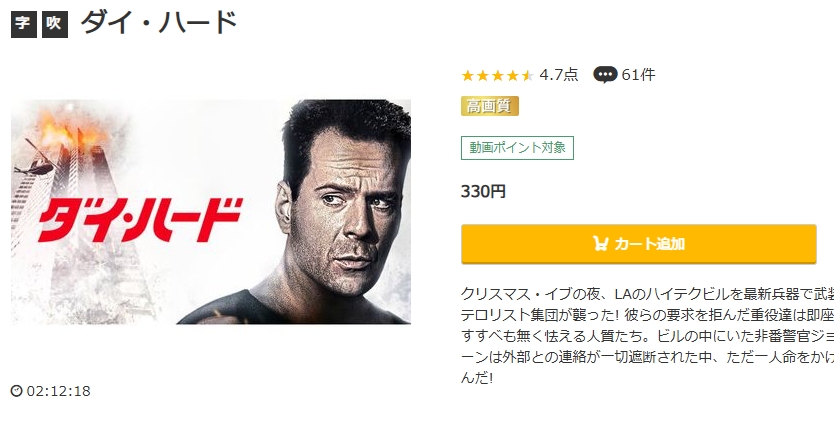Screen dimensions: 834x424
Task: Click the 4.7点 rating score
Action: [x=558, y=74]
